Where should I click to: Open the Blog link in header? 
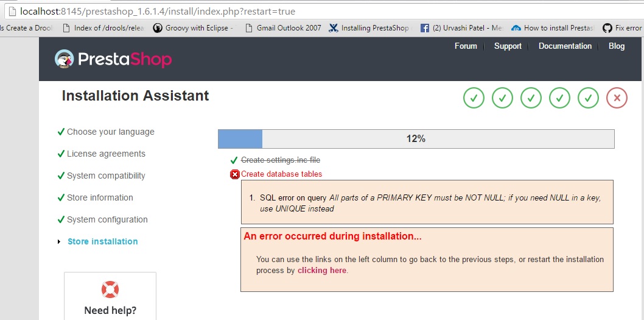coord(617,46)
